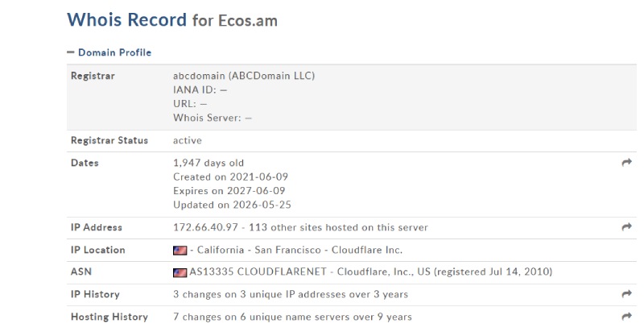Screen dimensions: 644x336
Task: Click the 'Registrar' row label
Action: click(x=93, y=76)
